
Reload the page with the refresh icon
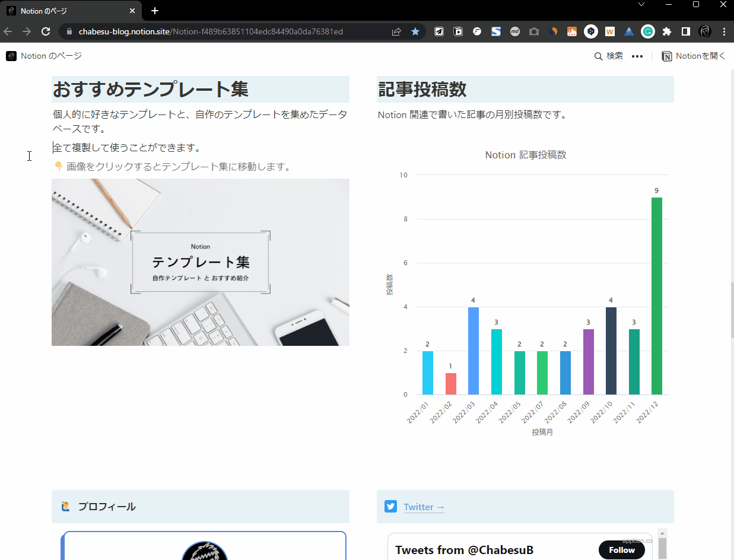pos(46,31)
